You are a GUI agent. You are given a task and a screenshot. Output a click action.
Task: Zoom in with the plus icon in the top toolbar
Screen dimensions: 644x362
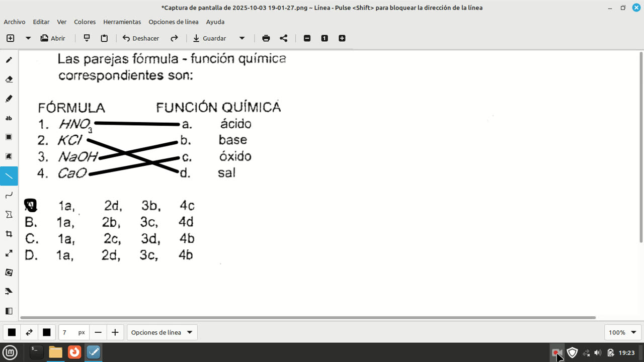342,38
